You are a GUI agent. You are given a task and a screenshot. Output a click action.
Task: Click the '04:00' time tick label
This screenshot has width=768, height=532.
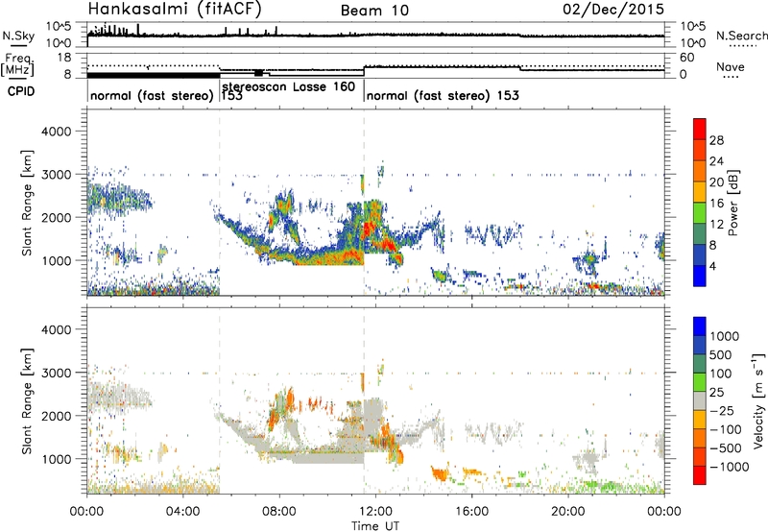click(182, 512)
